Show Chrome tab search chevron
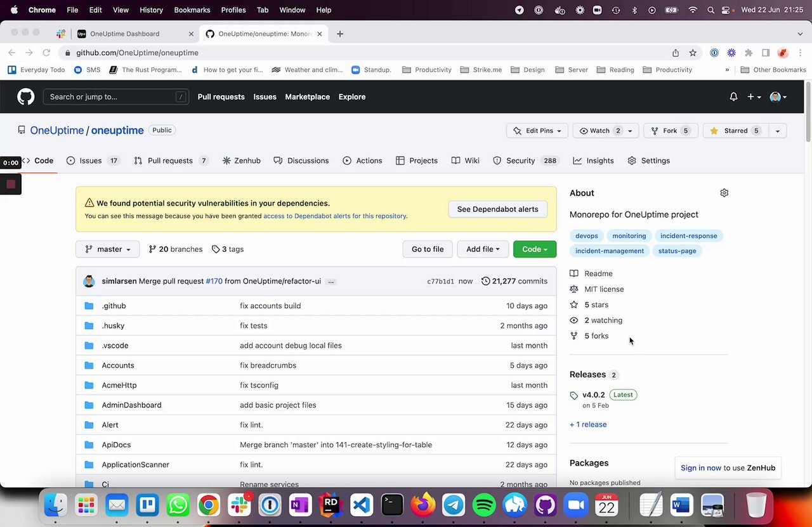This screenshot has width=812, height=527. (x=800, y=34)
